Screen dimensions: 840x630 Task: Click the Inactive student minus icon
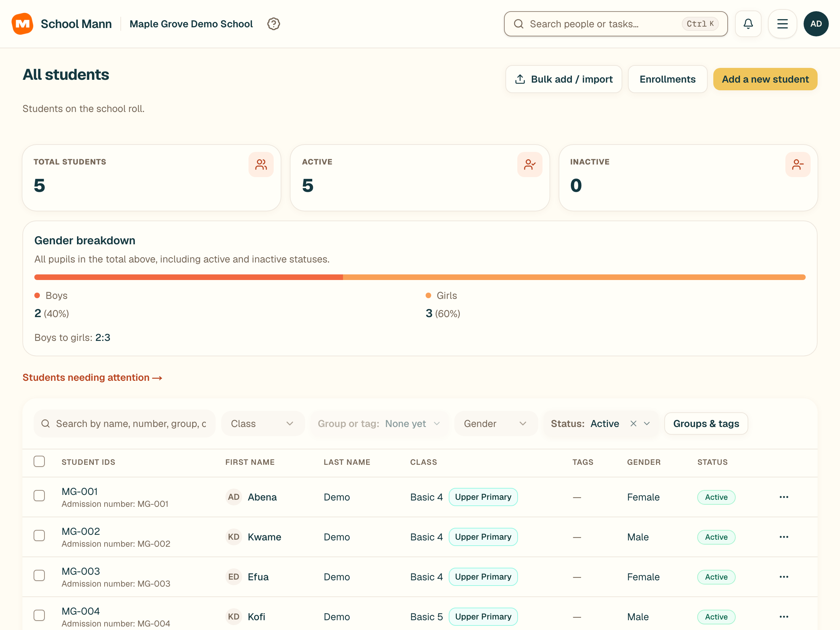coord(798,164)
